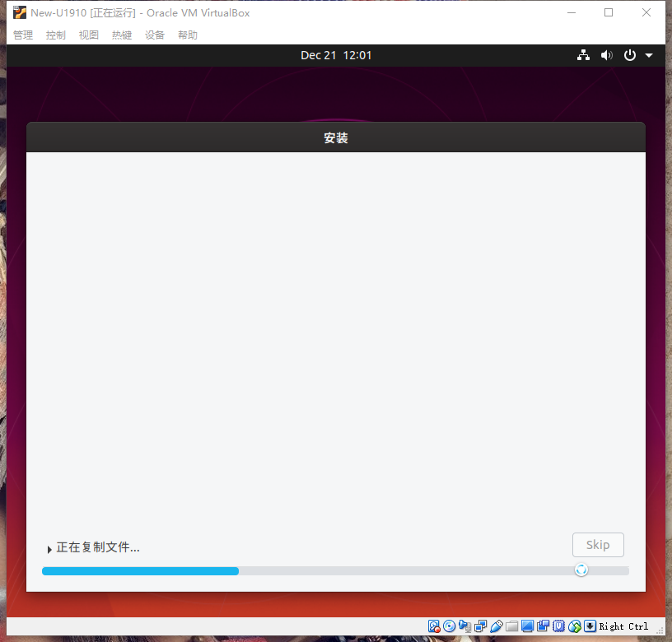Screen dimensions: 672x642
Task: Click the 安装 installer title bar
Action: (x=336, y=137)
